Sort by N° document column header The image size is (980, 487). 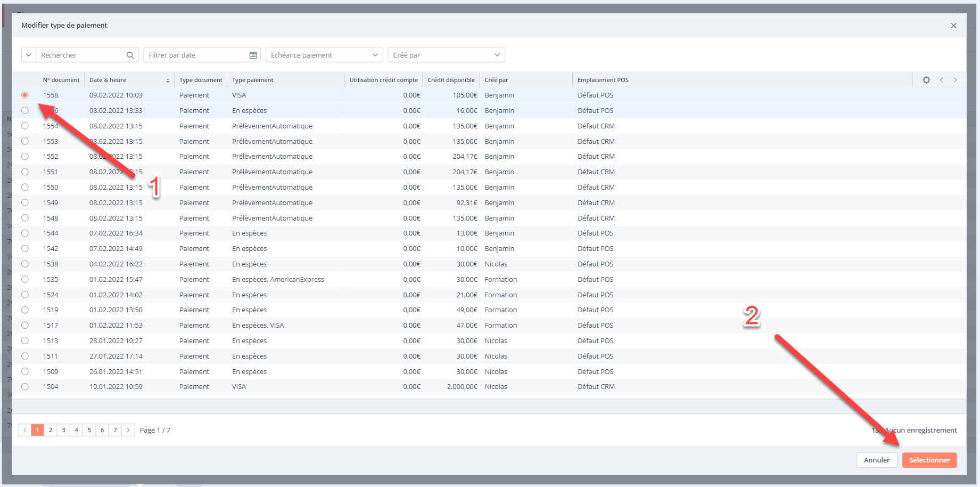point(61,80)
